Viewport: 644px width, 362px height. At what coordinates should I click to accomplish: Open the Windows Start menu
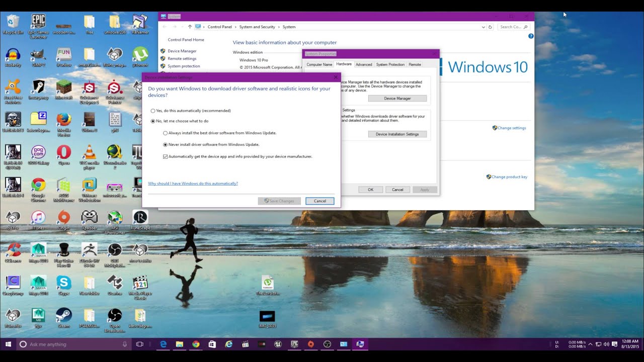[8, 344]
